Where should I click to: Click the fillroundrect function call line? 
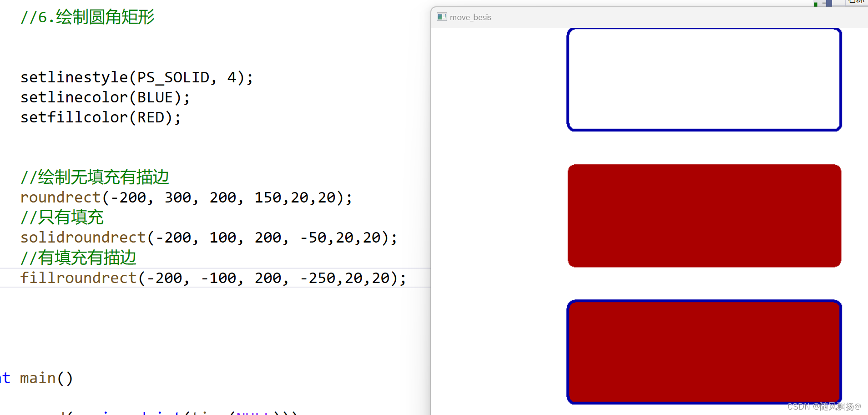213,278
